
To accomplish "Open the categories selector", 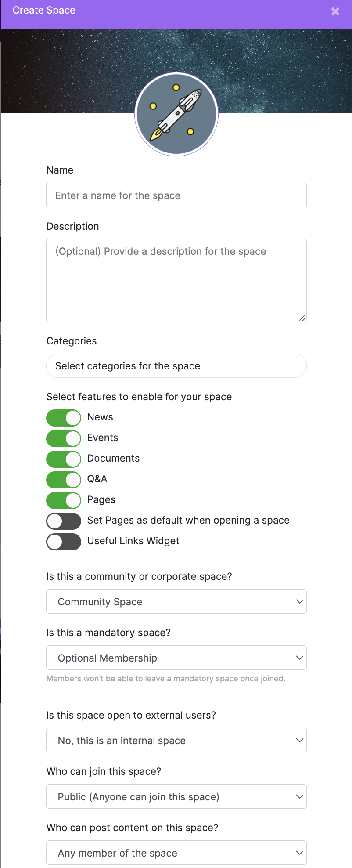I will tap(176, 365).
